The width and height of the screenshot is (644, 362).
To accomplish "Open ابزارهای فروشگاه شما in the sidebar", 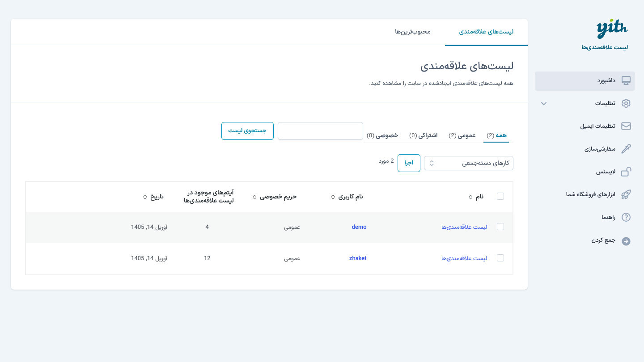I will 585,194.
